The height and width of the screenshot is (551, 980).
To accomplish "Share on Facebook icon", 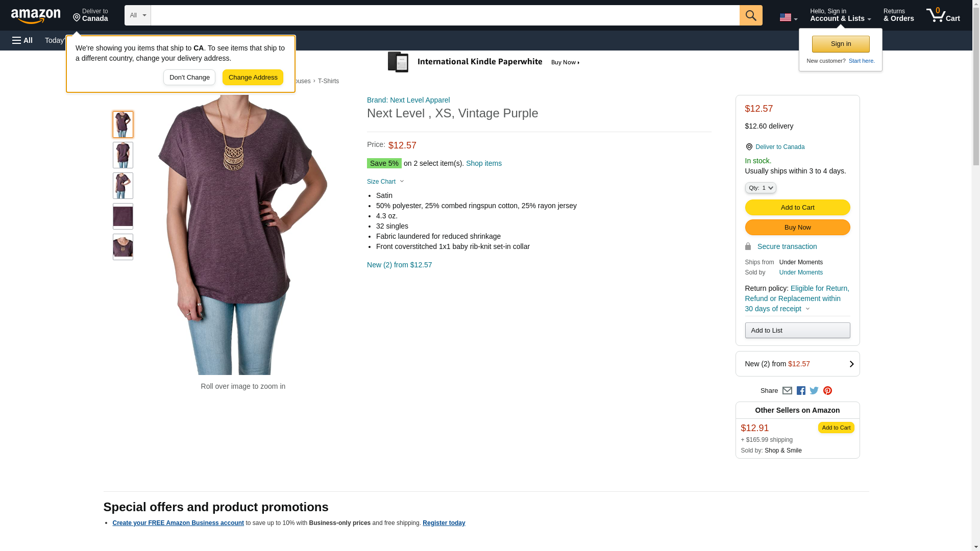I will [801, 391].
